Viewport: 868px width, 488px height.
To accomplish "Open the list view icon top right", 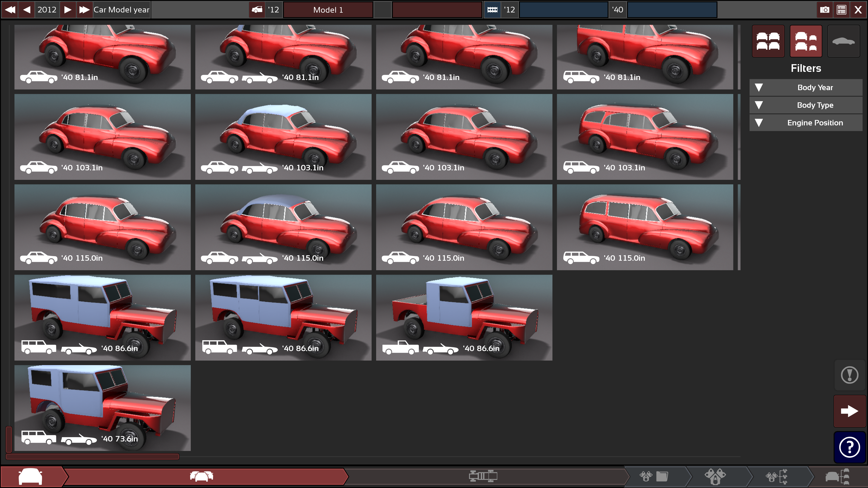I will (841, 9).
